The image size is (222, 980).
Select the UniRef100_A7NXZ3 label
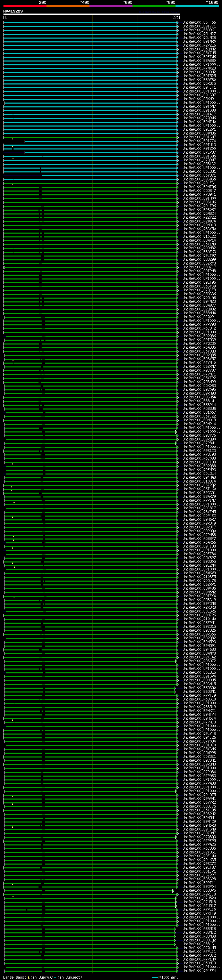pyautogui.click(x=199, y=68)
